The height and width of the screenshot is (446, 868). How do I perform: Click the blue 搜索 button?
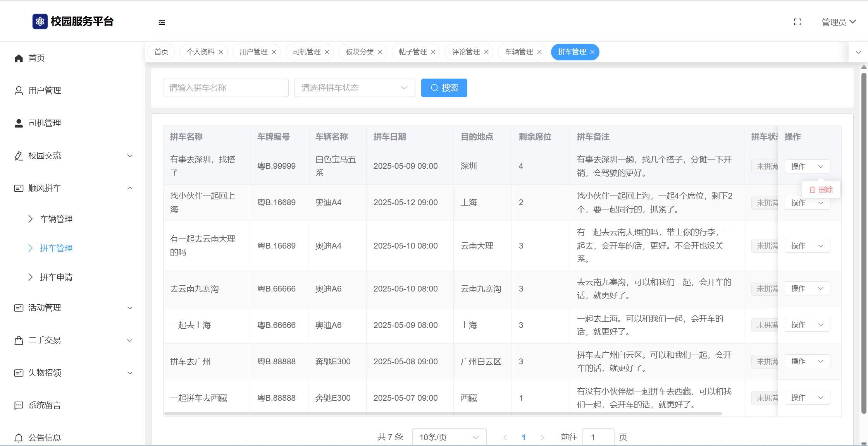click(444, 88)
